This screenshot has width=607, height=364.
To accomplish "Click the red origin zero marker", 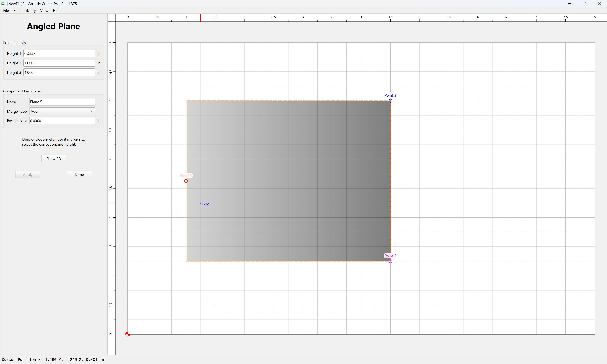I will pos(128,334).
